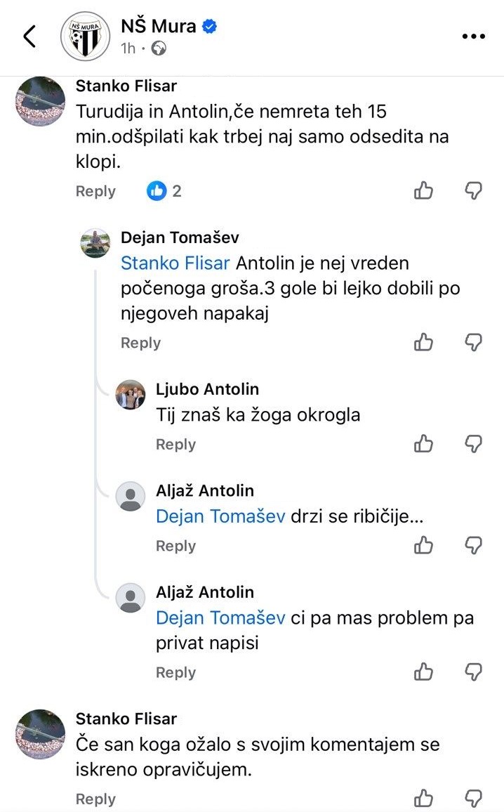Like Aljaž Antolin's 'drzi se ribičije' reply

coord(423,545)
